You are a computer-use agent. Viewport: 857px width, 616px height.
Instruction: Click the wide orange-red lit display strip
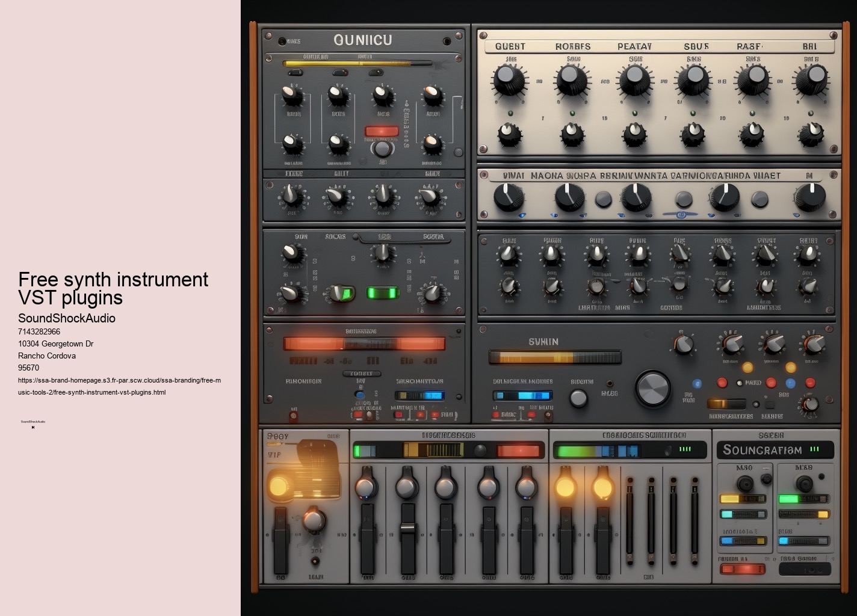[365, 343]
